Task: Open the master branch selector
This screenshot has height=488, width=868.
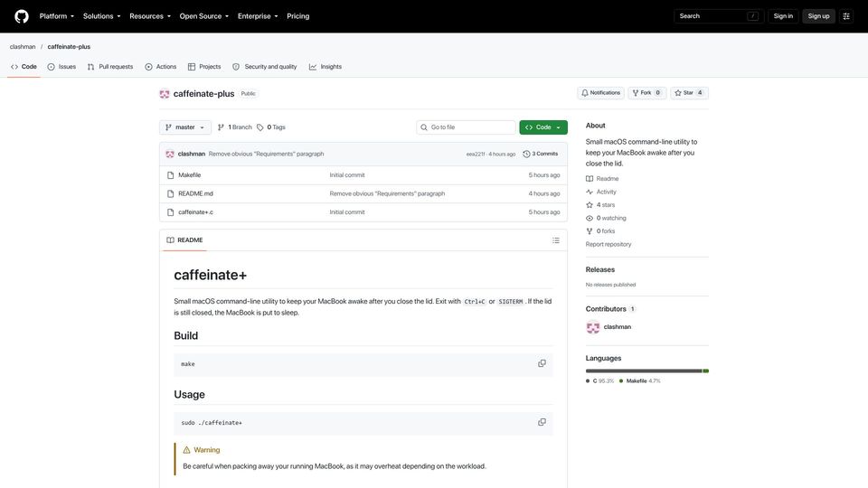Action: 184,127
